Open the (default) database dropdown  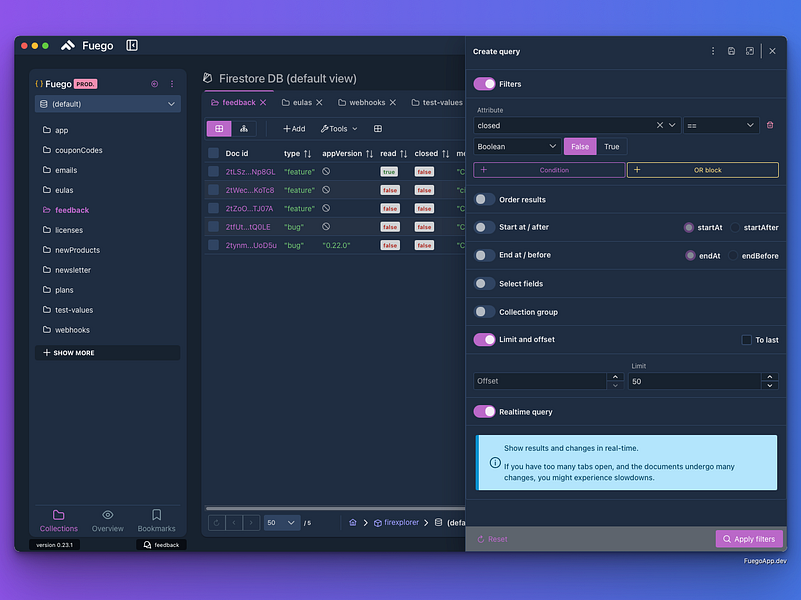tap(108, 104)
